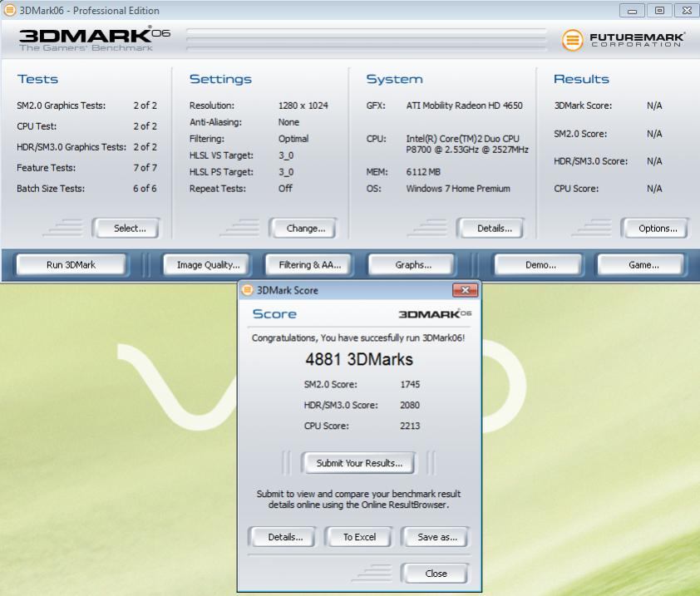Click Save as... in Score dialog
This screenshot has width=700, height=596.
[434, 537]
